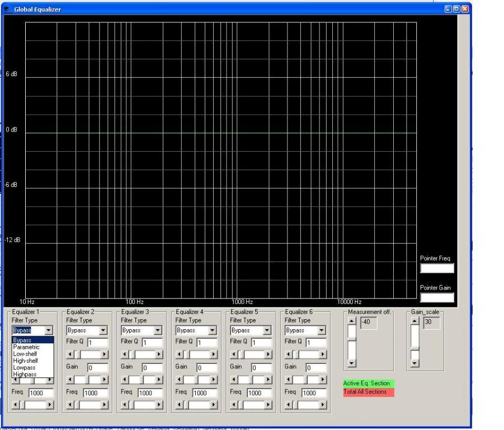Click Equalizer 3 Filter Q left arrow
Screen dimensions: 504x430
pyautogui.click(x=125, y=354)
